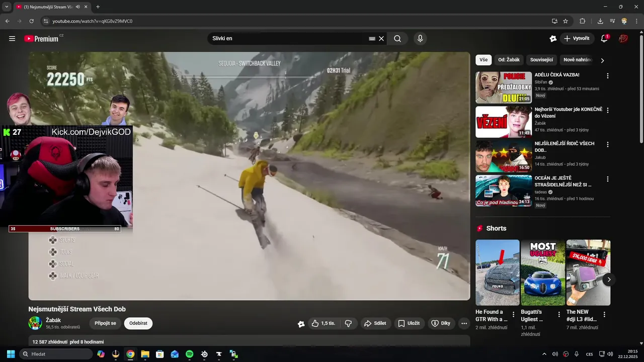This screenshot has width=644, height=362.
Task: Open the YouTube hamburger guide menu
Action: [12, 39]
